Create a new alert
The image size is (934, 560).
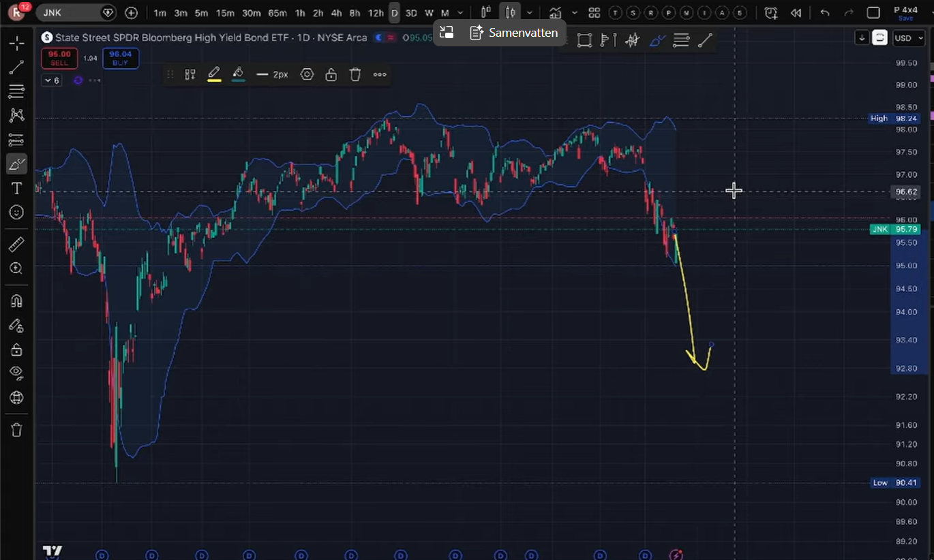771,13
